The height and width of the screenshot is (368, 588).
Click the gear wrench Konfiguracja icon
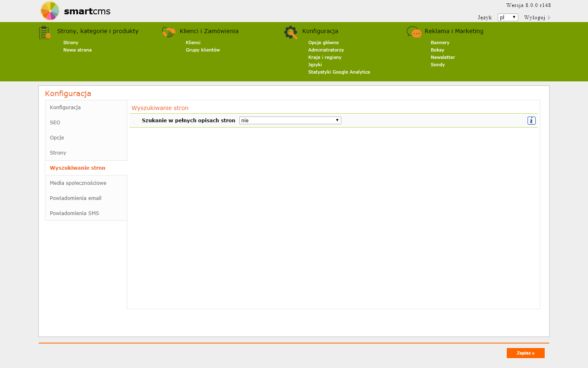tap(291, 32)
